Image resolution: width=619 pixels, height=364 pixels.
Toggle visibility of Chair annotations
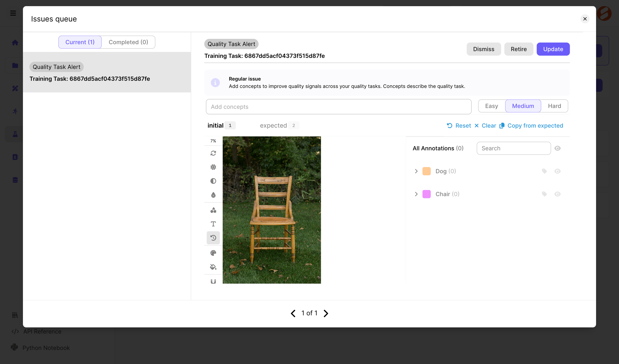pos(557,194)
